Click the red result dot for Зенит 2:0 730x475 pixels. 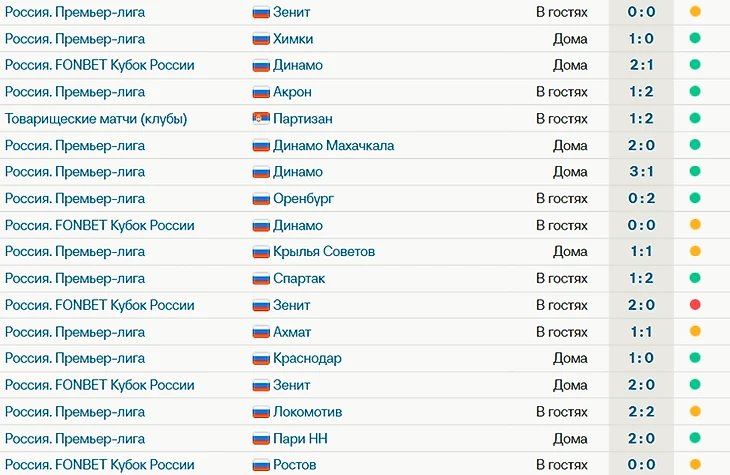pos(695,305)
